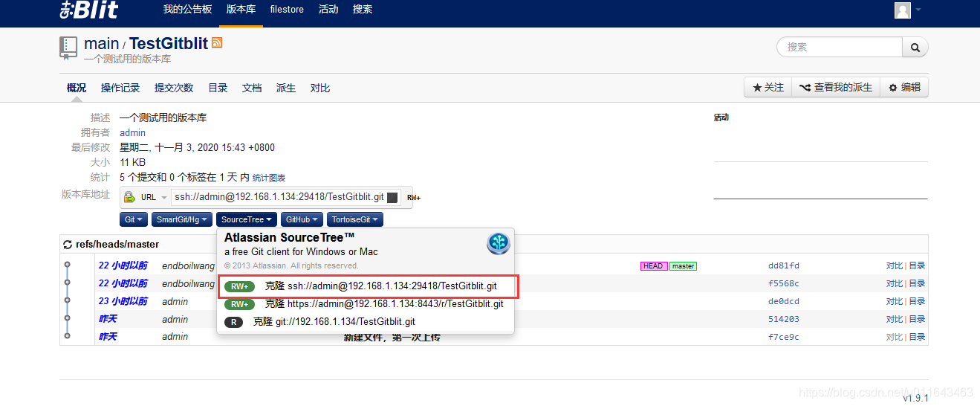
Task: Switch to the 派生 tab
Action: (x=286, y=88)
